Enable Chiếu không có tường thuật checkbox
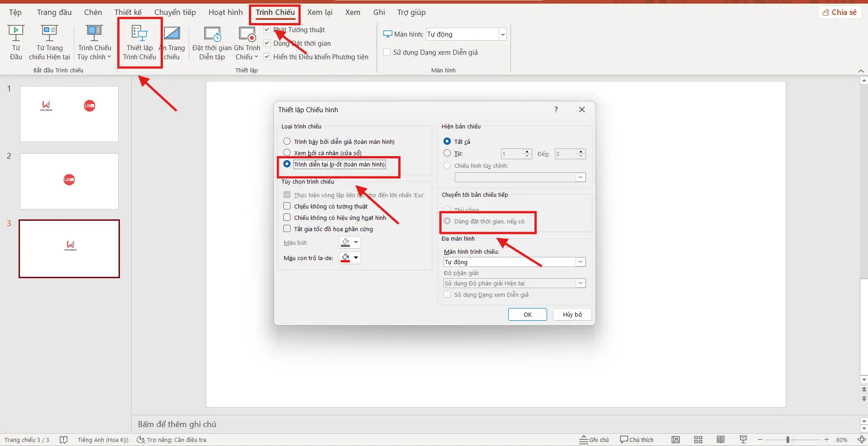Screen dimensions: 868x446 (287, 206)
